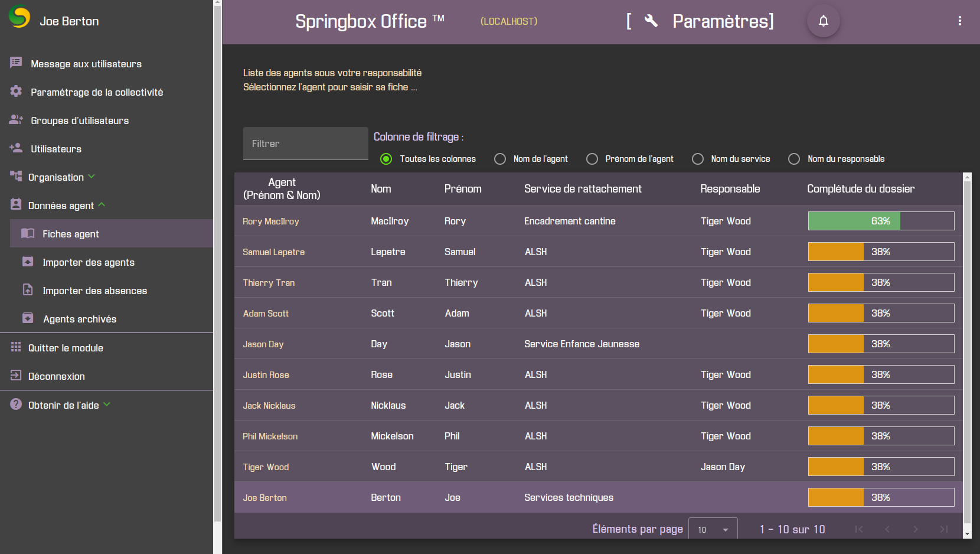Go to next page of the table

click(x=916, y=529)
